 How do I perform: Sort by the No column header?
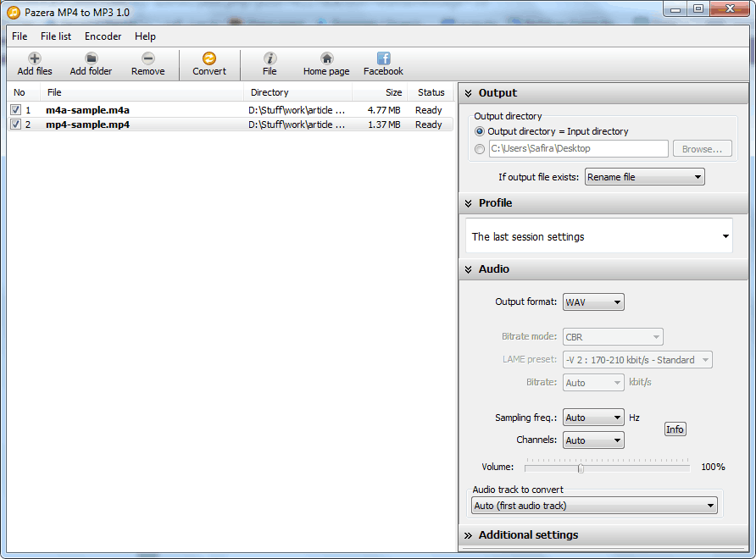coord(23,92)
